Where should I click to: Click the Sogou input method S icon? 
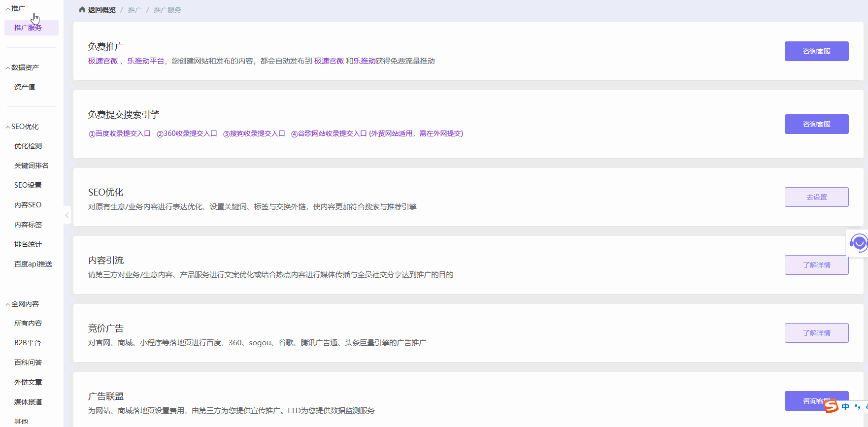tap(832, 406)
